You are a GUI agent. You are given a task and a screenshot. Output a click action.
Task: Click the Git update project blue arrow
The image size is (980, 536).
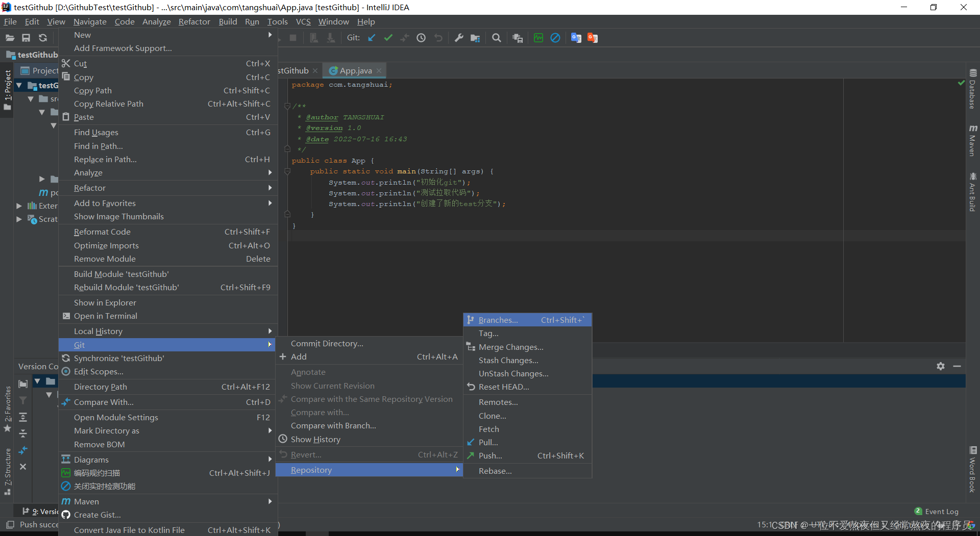[372, 38]
